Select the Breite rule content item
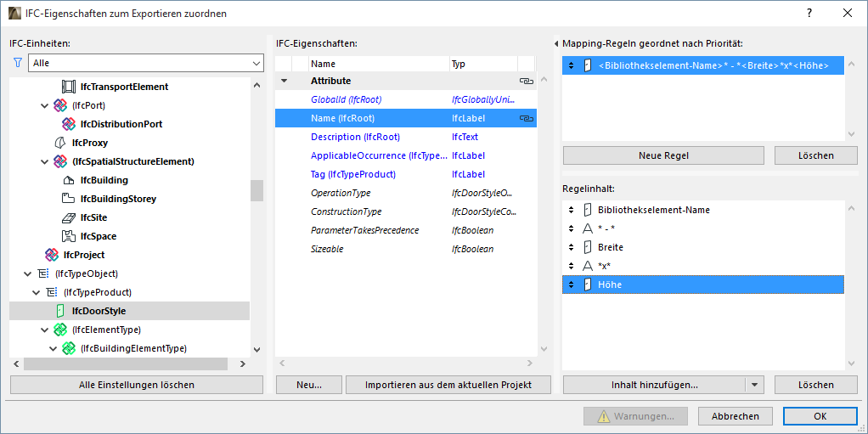The image size is (868, 434). (610, 247)
